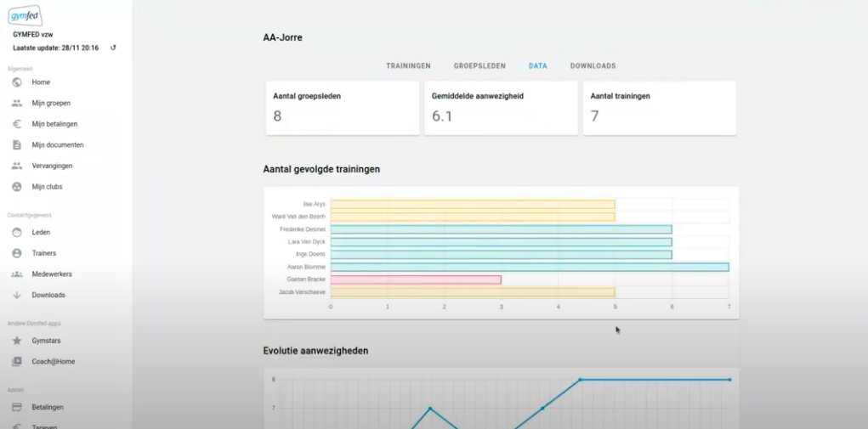Click the 'Gaetan Bracke' chart label
This screenshot has height=429, width=868.
(306, 279)
